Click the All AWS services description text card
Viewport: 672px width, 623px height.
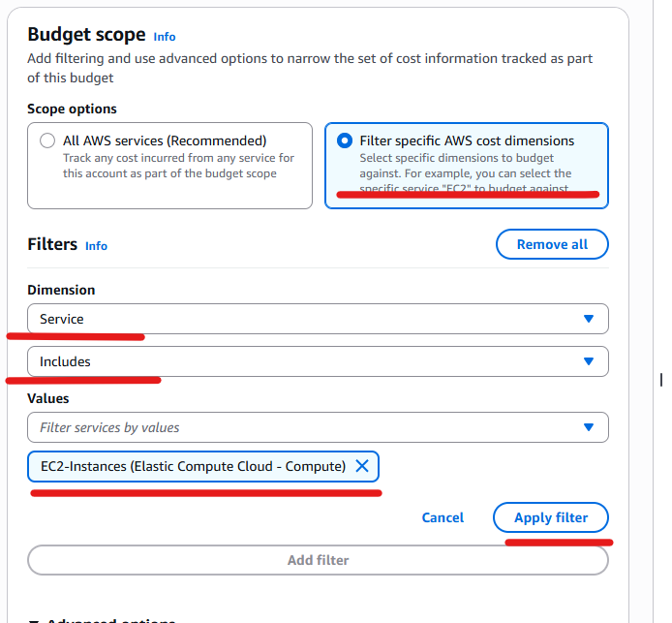click(178, 166)
